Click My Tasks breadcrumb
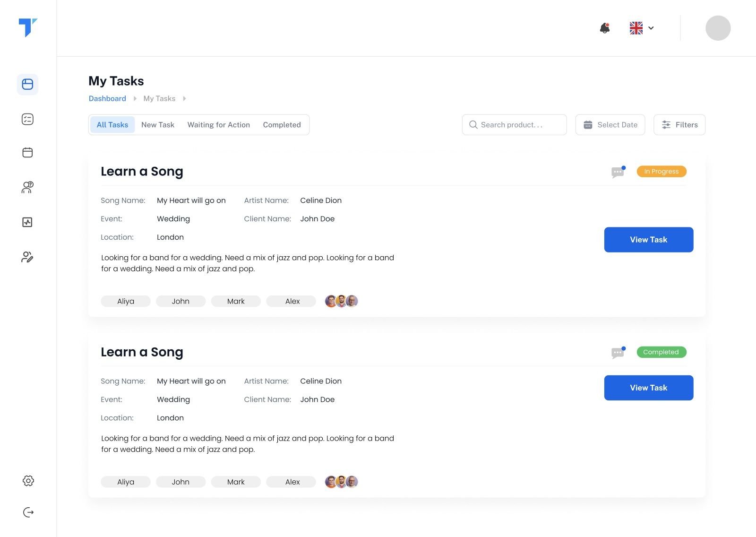Viewport: 756px width, 537px height. point(159,98)
